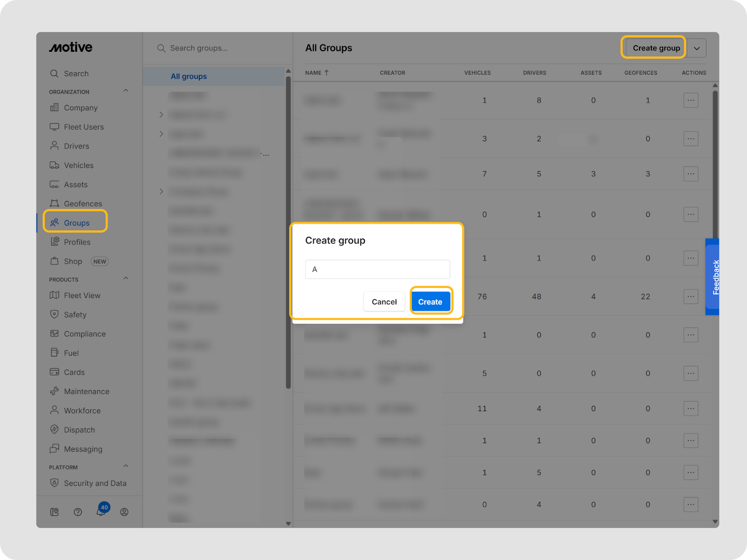The width and height of the screenshot is (747, 560).
Task: Open actions menu for row with 11 vehicles
Action: click(691, 408)
